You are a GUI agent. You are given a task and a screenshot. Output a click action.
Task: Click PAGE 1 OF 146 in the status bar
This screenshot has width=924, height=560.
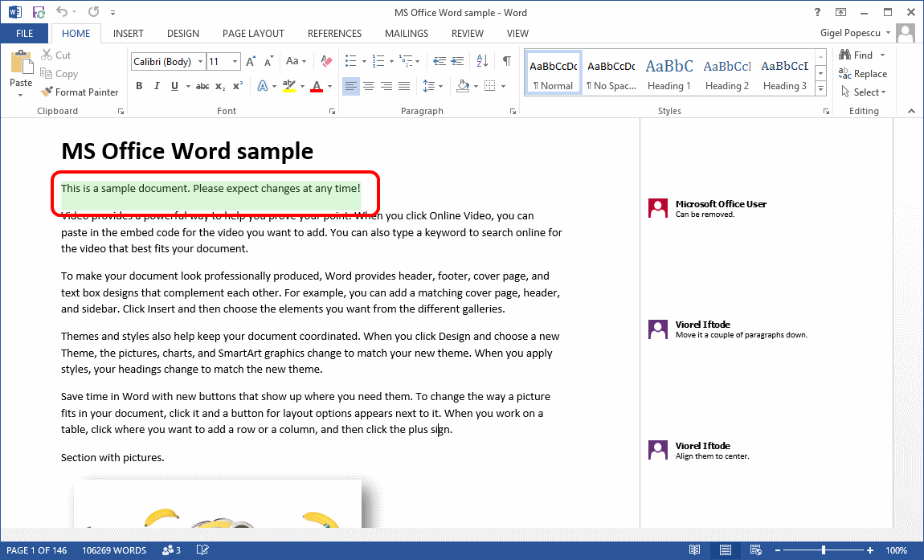(x=36, y=550)
